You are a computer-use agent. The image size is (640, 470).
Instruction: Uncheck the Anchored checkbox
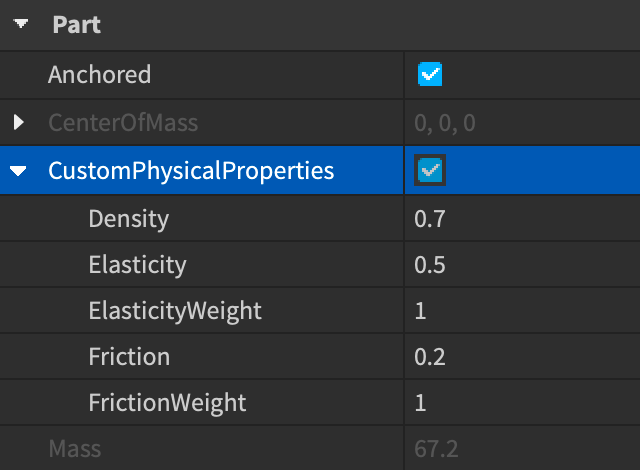(x=431, y=74)
